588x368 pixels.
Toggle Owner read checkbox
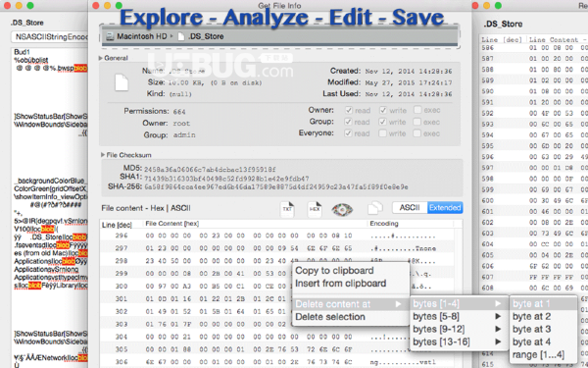pos(348,110)
